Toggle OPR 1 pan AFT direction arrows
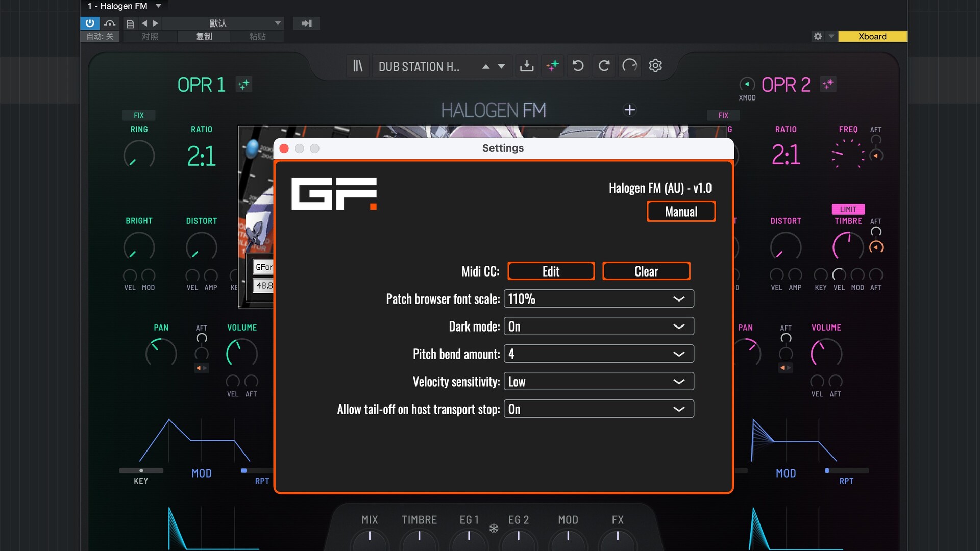 (202, 368)
